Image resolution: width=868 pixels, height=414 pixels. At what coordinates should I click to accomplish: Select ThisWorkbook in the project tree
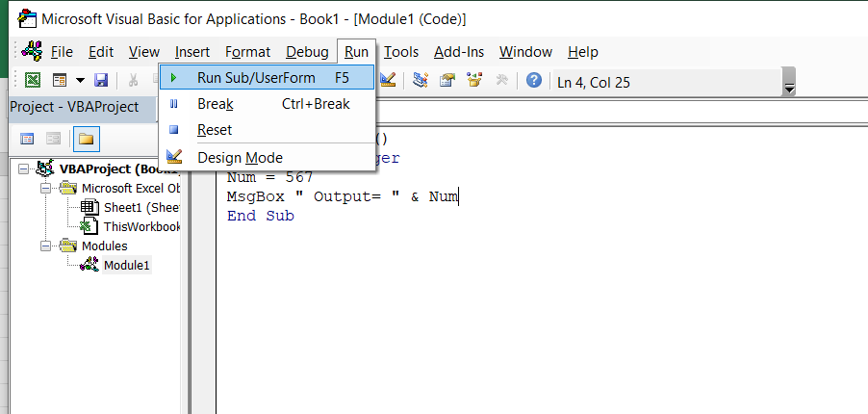[x=141, y=226]
